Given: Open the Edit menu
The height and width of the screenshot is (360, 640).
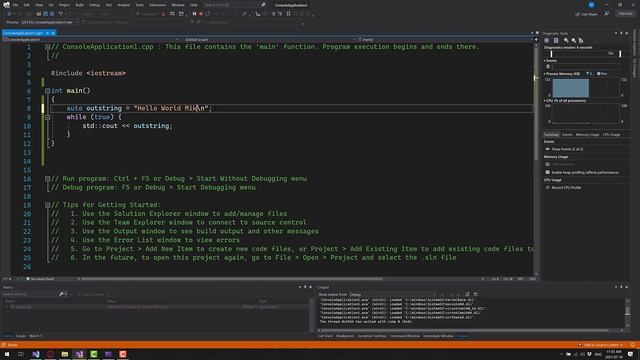Looking at the screenshot, I should (27, 5).
